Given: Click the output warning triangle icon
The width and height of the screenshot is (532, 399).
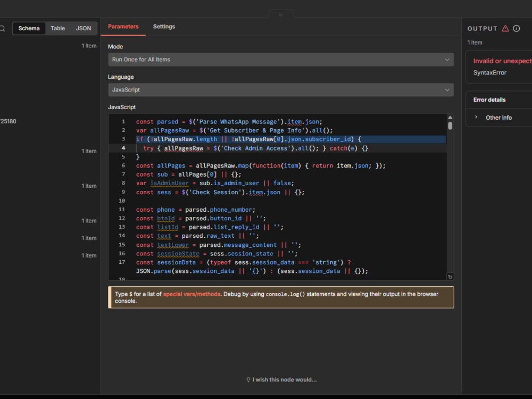Looking at the screenshot, I should (505, 29).
